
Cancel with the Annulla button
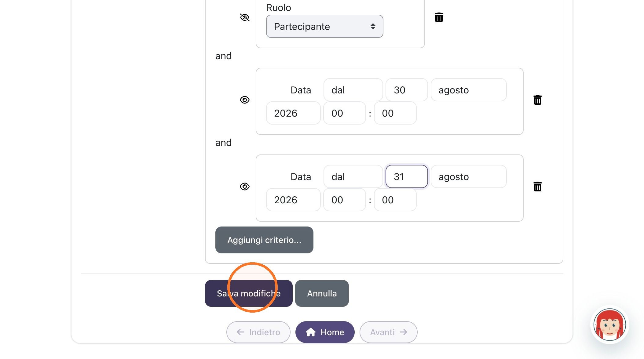pyautogui.click(x=322, y=293)
